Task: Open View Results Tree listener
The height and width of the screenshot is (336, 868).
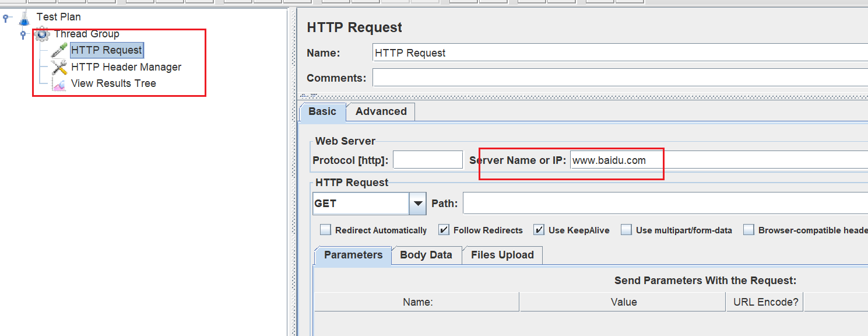Action: coord(113,83)
